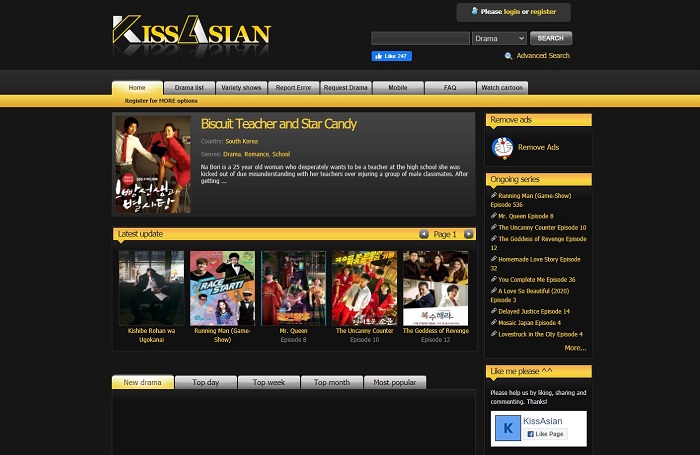
Task: Go to next page of Latest update
Action: pos(468,234)
